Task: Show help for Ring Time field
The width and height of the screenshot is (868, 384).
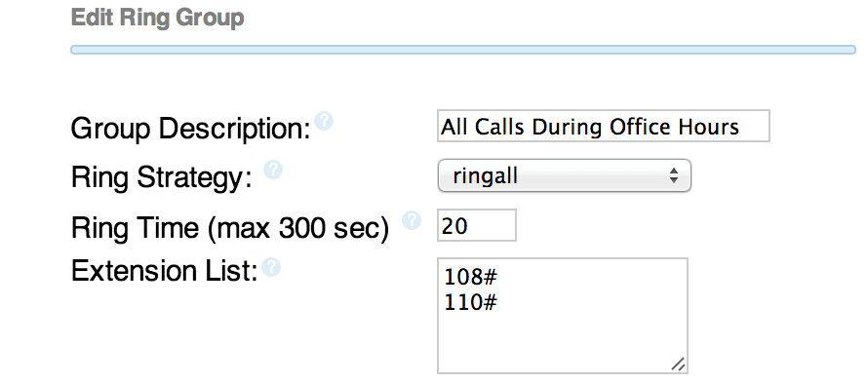Action: [x=412, y=219]
